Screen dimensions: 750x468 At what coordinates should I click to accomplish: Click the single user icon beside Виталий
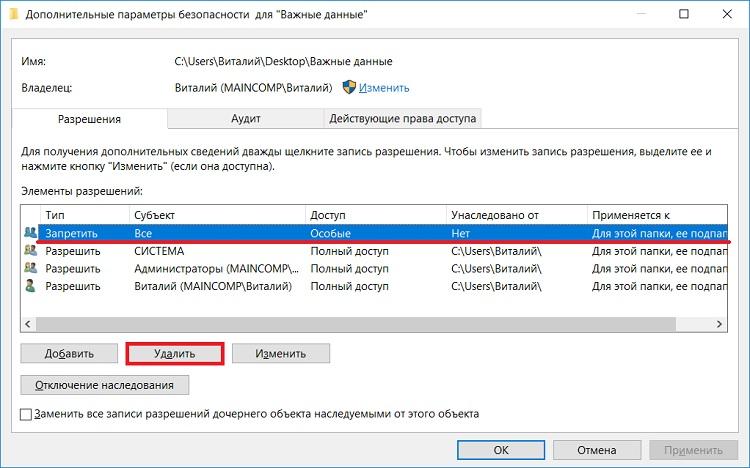[30, 286]
